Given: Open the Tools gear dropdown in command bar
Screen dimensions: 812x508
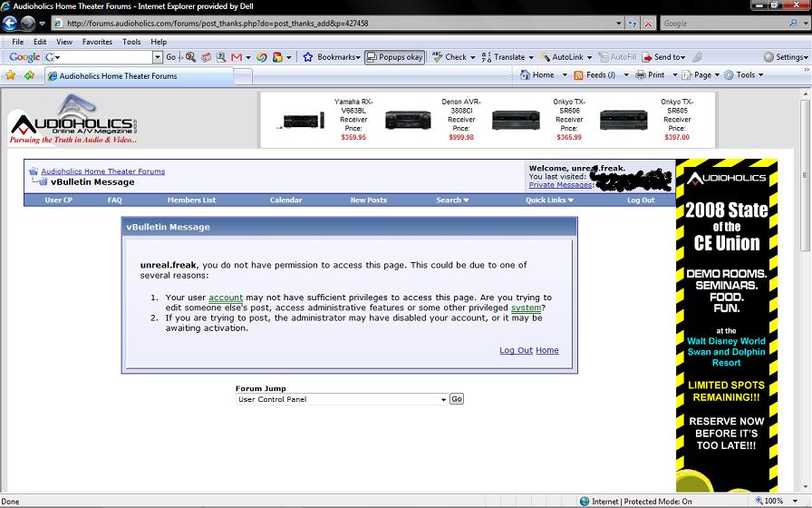Looking at the screenshot, I should tap(744, 74).
